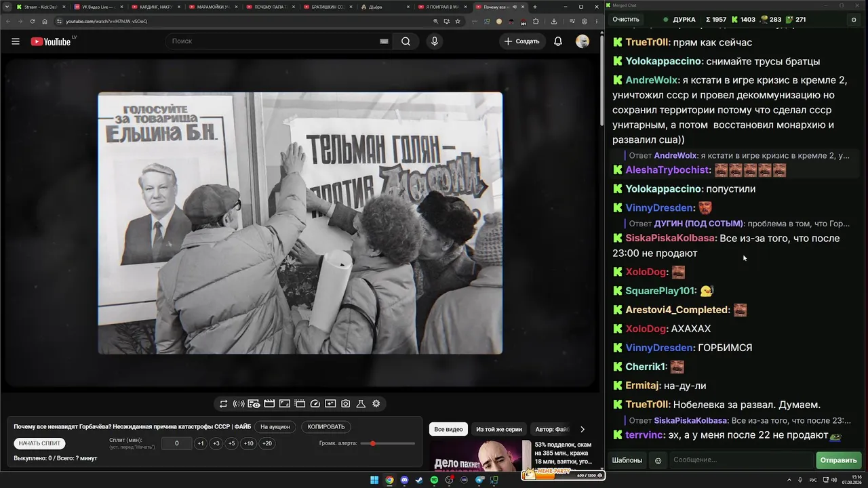Go back with the browser back arrow

pos(7,21)
